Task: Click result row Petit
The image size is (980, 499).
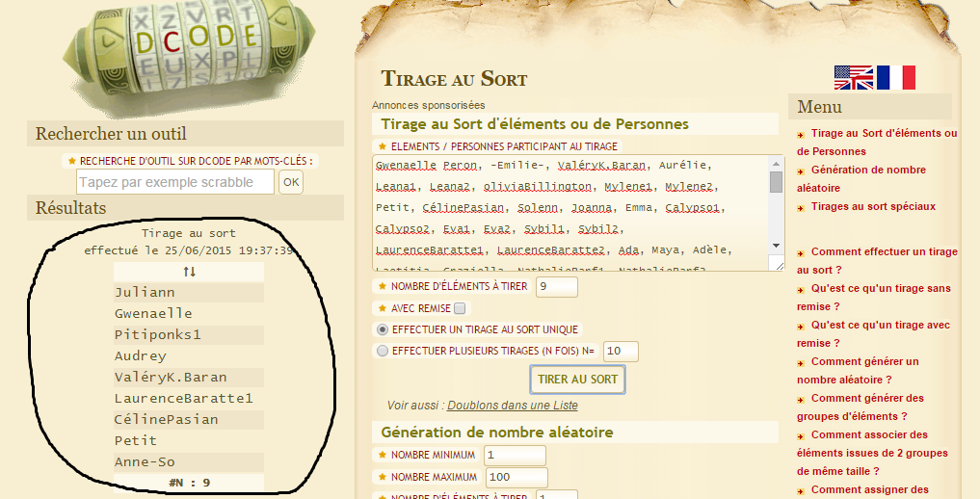Action: click(189, 441)
